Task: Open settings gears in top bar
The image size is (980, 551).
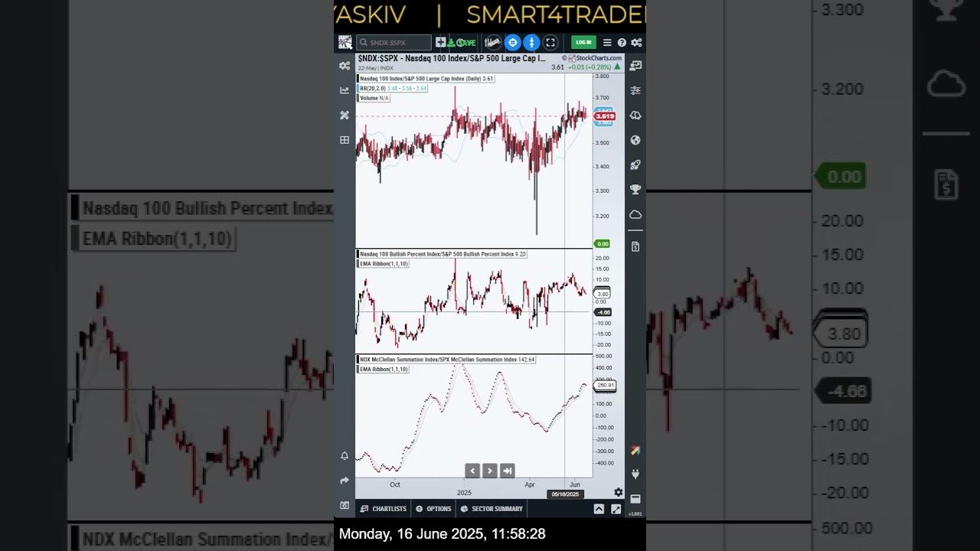Action: coord(636,43)
